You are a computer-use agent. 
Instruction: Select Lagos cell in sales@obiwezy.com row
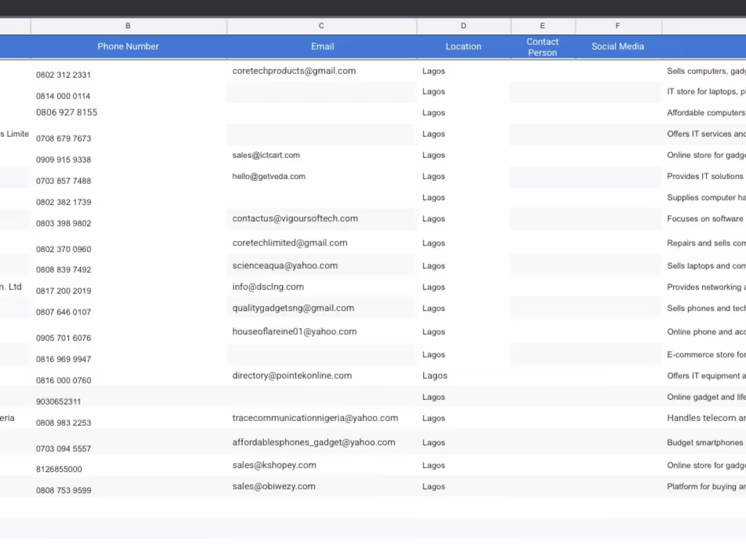tap(433, 487)
